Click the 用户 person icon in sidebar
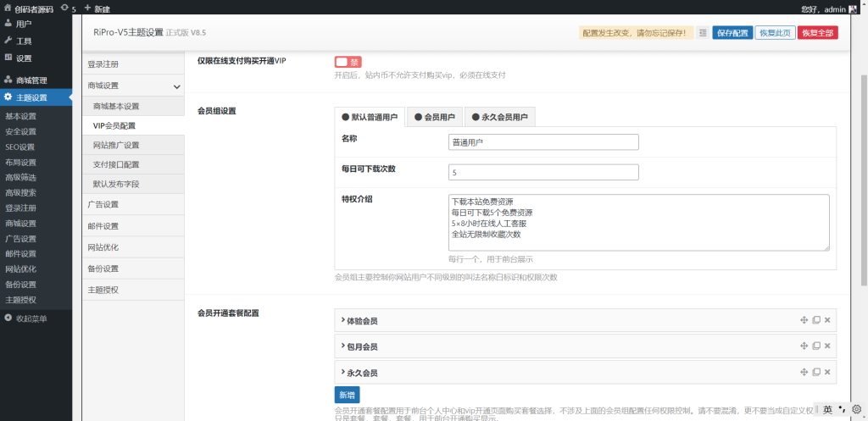 tap(8, 24)
